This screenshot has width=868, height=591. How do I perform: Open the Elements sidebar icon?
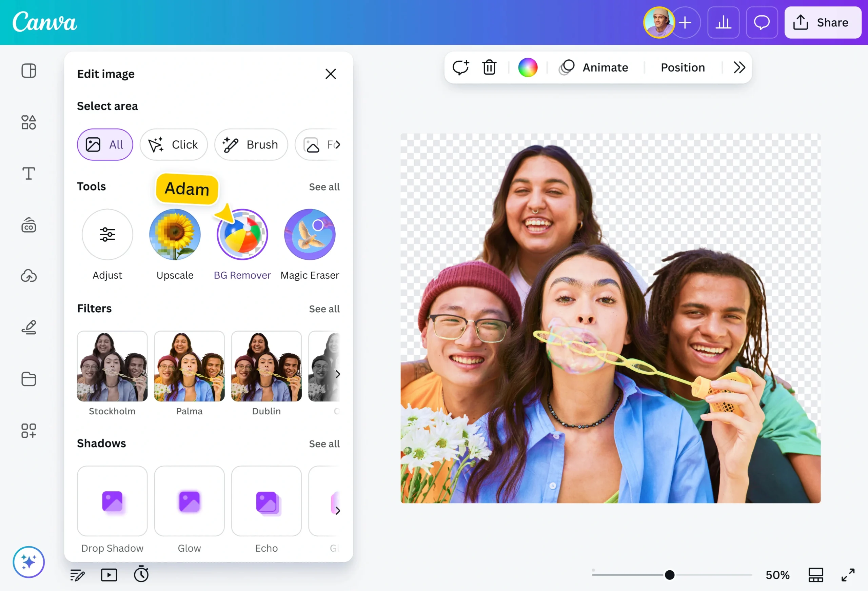(29, 122)
